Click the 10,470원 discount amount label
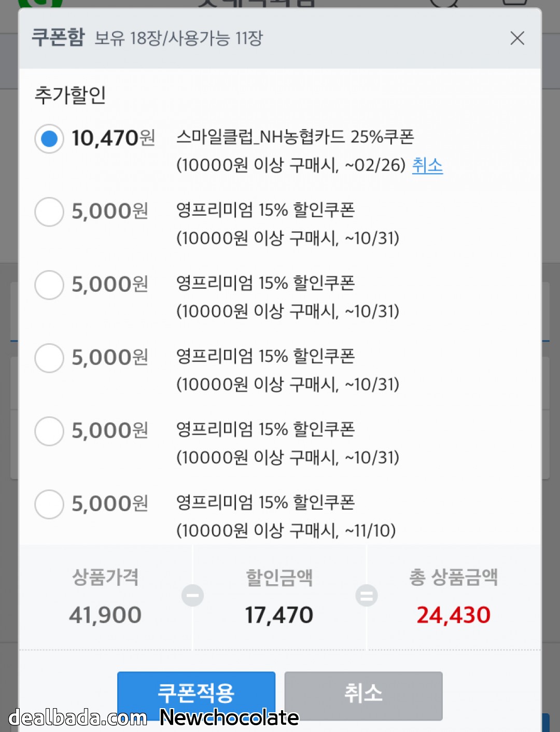The width and height of the screenshot is (560, 732). [113, 138]
